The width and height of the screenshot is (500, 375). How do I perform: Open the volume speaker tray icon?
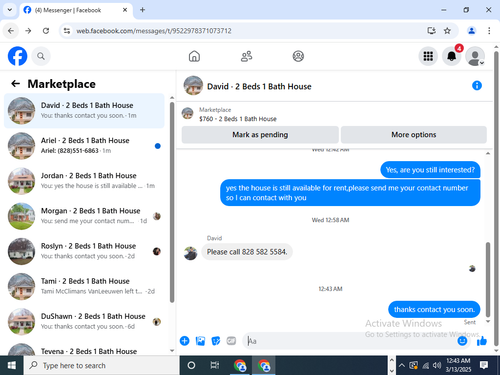pos(436,365)
